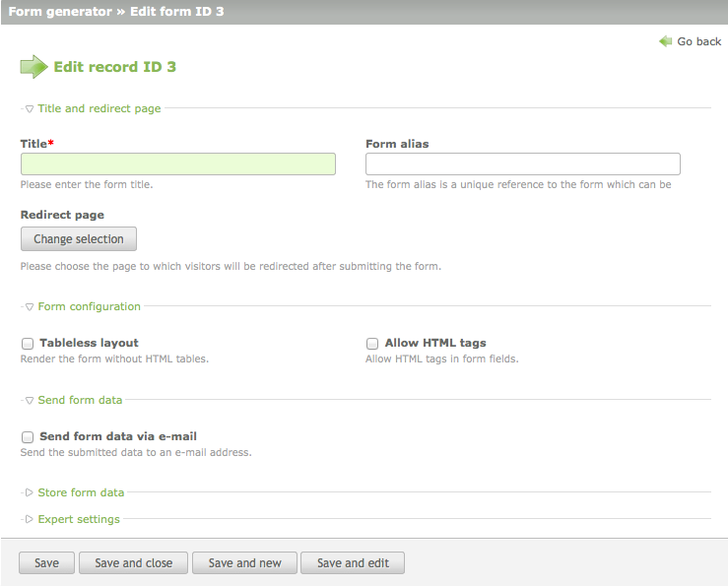
Task: Click into the Title input field
Action: pos(177,164)
